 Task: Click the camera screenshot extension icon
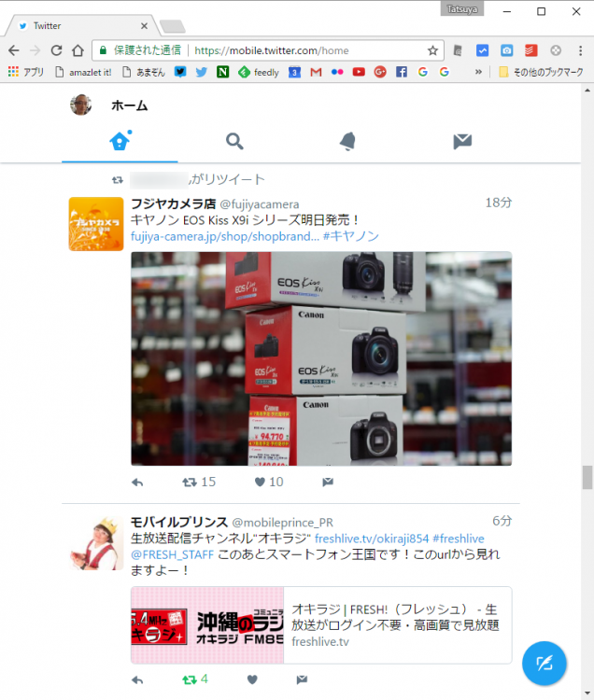[506, 50]
